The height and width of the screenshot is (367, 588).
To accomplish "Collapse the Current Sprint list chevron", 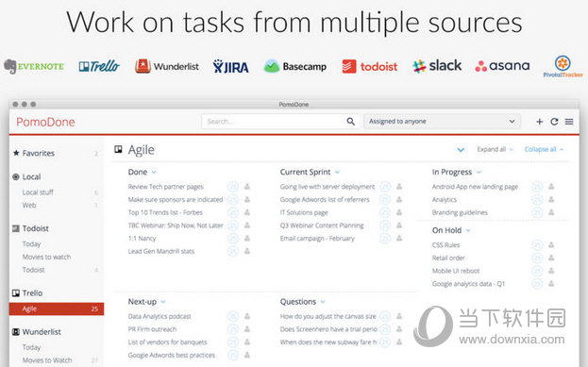I will [337, 173].
